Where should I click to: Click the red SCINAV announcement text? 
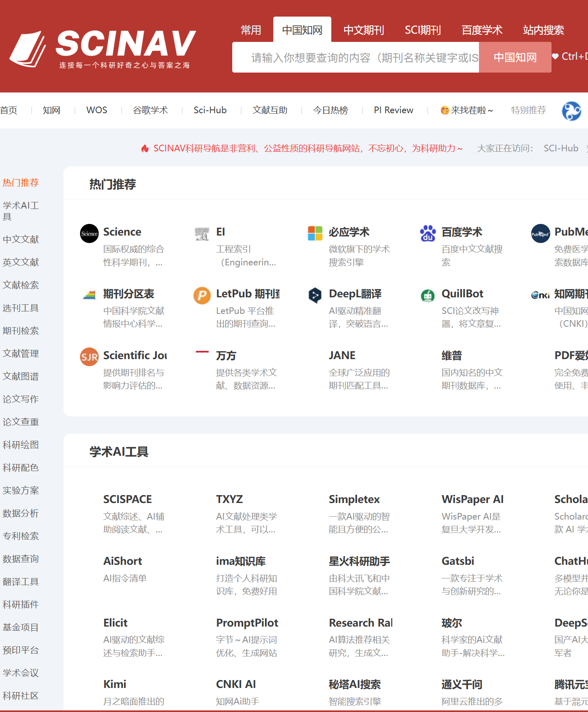308,148
